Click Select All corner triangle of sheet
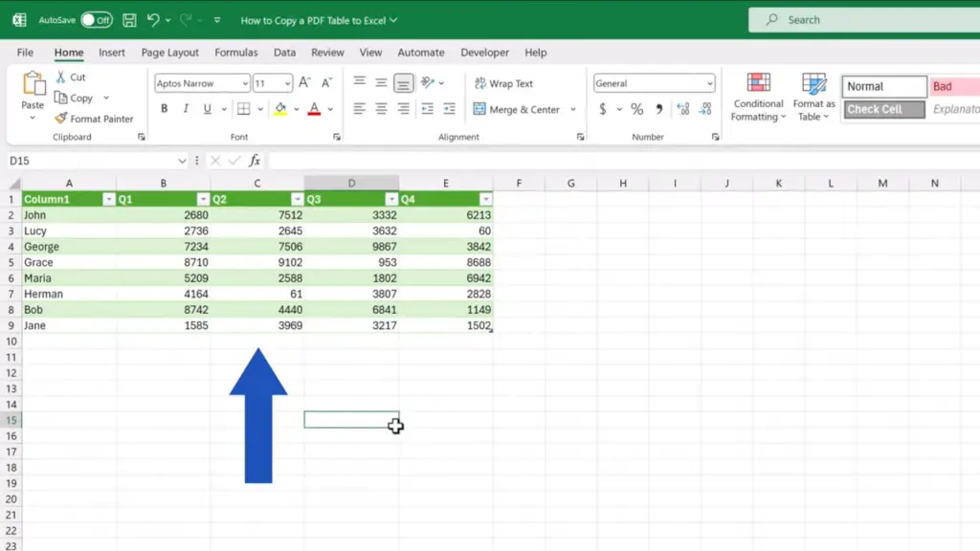Image resolution: width=980 pixels, height=551 pixels. click(14, 183)
